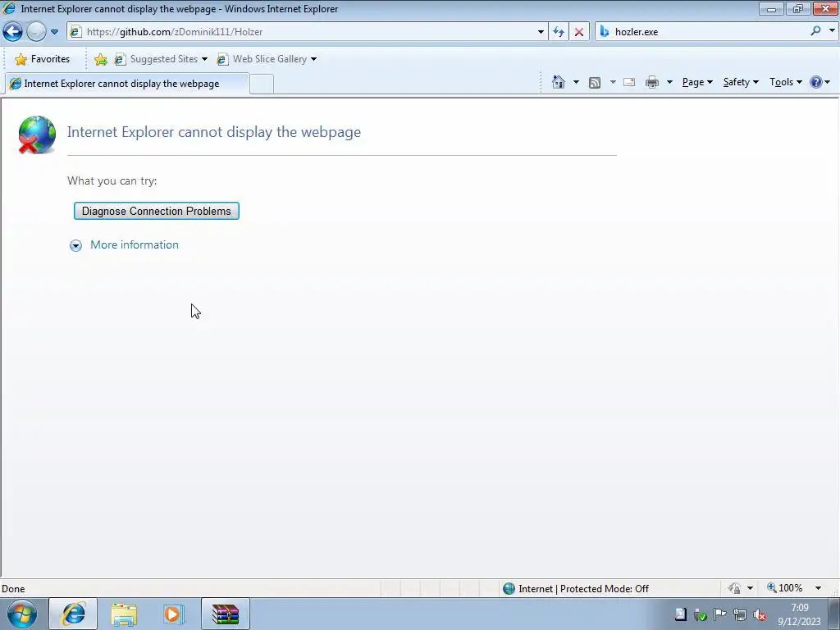Screen dimensions: 840x630
Task: Open the Tools menu
Action: tap(785, 82)
